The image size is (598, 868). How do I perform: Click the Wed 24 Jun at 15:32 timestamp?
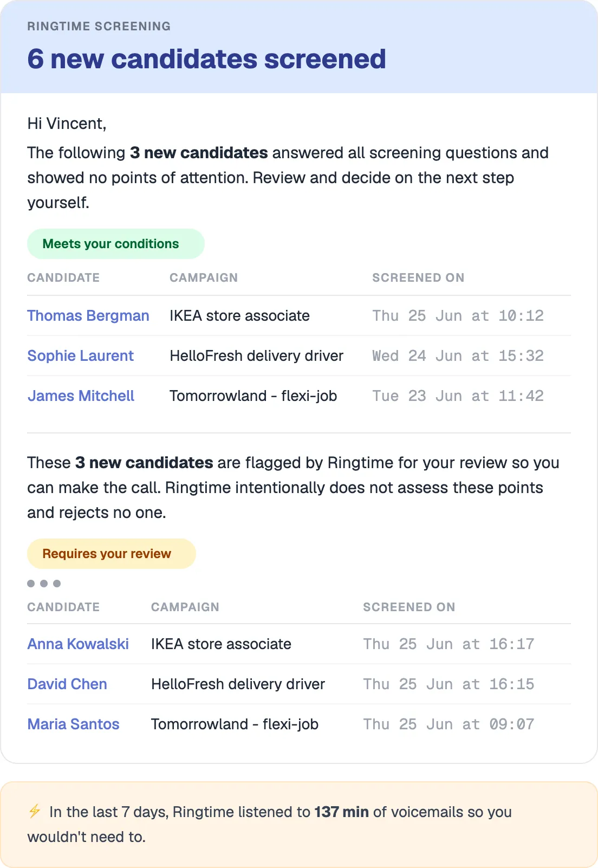pyautogui.click(x=458, y=355)
